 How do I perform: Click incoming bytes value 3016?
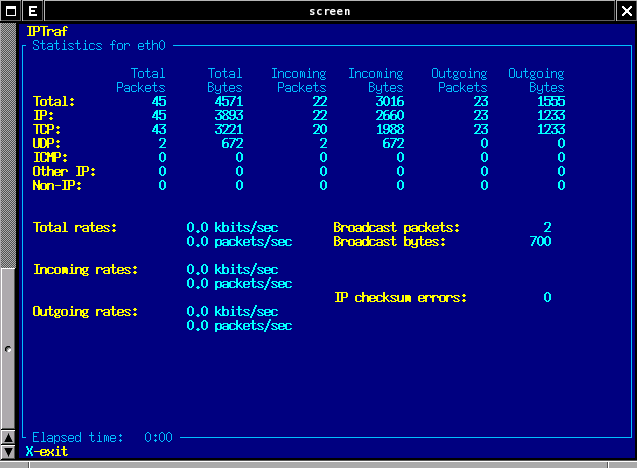coord(390,101)
